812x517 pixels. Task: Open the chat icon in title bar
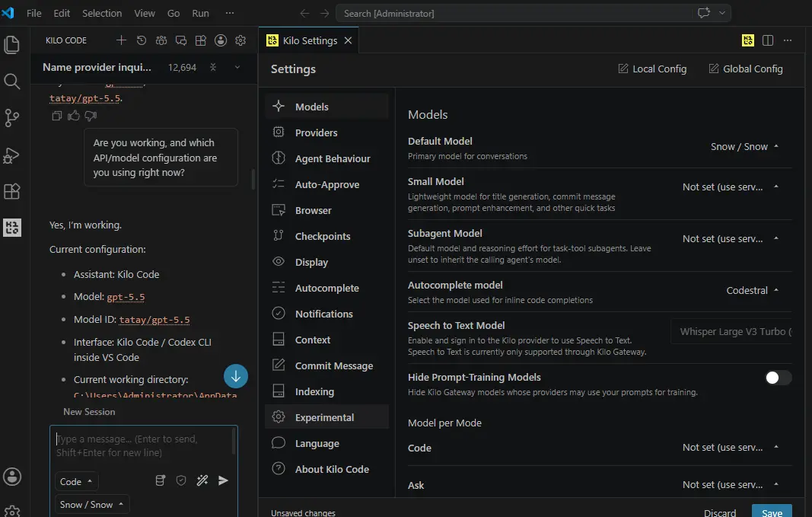(704, 13)
